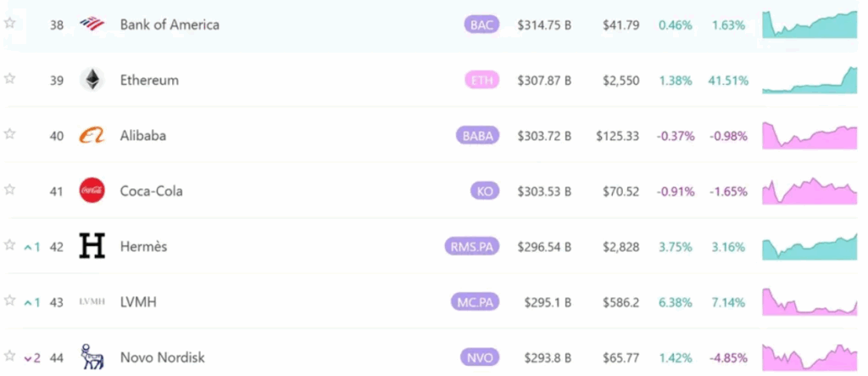Click Coca-Cola's pink sparkline chart
The height and width of the screenshot is (376, 868).
pos(810,191)
